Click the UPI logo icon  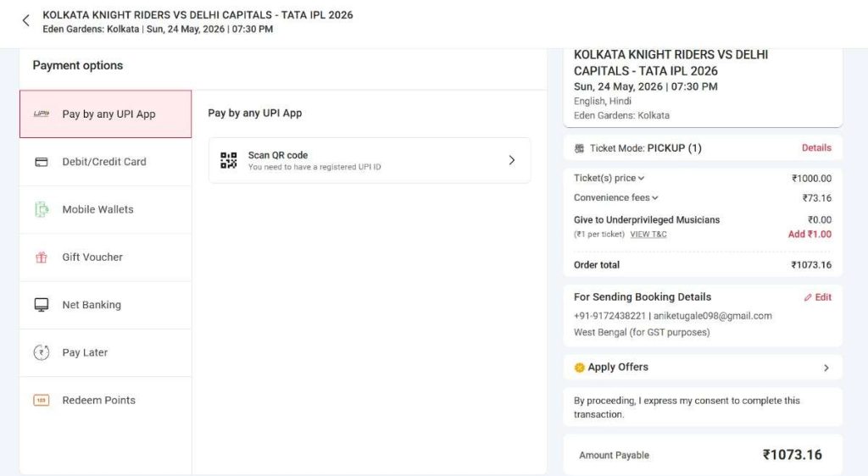pyautogui.click(x=42, y=113)
